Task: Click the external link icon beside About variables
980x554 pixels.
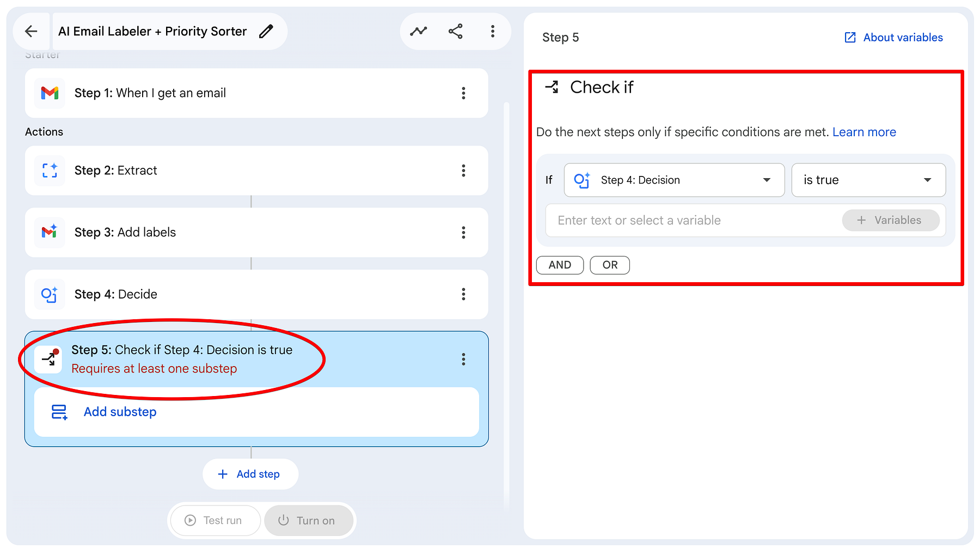Action: tap(850, 38)
